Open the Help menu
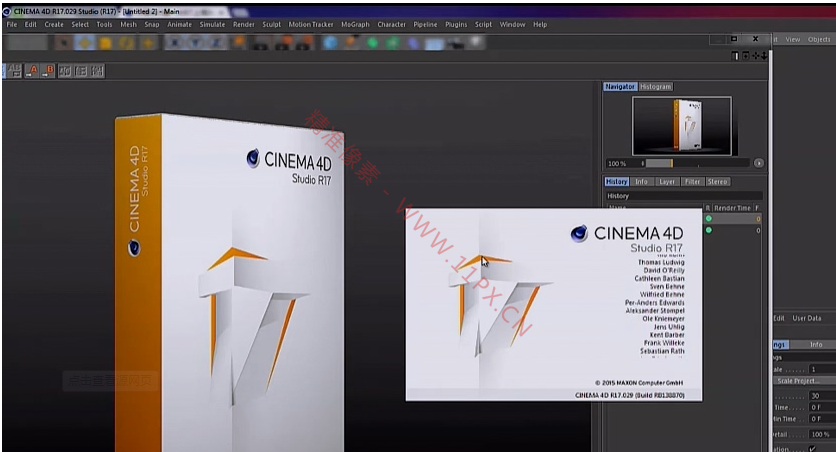Screen dimensions: 836x452 click(540, 25)
